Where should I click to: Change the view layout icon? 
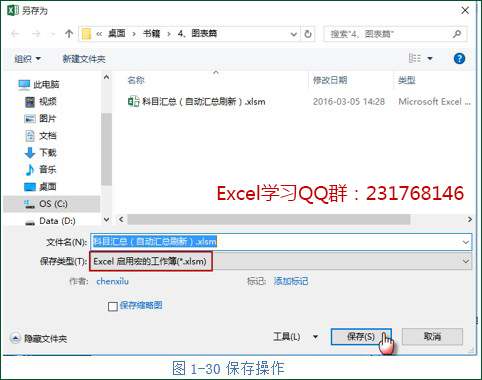pyautogui.click(x=415, y=58)
